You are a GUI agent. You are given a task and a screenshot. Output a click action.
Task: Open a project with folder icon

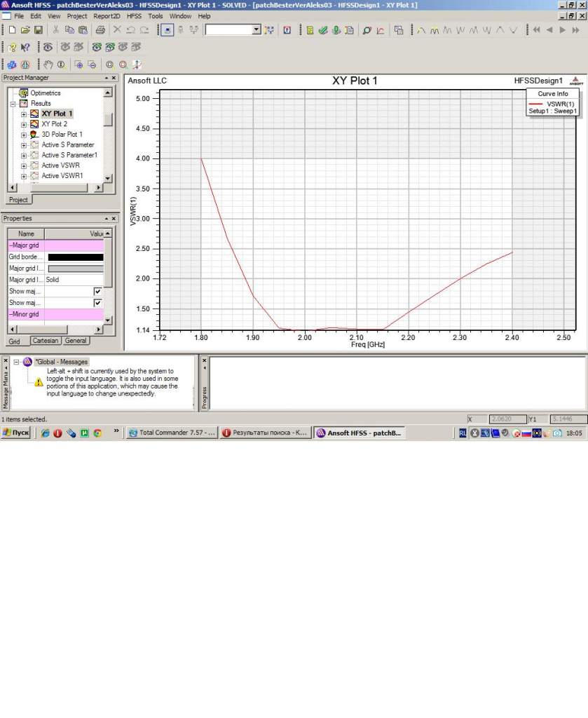(x=25, y=30)
